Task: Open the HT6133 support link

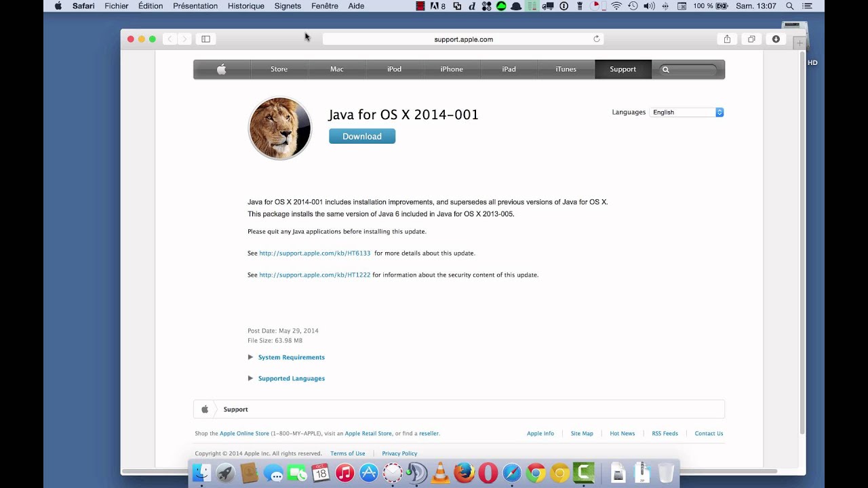Action: pyautogui.click(x=315, y=253)
